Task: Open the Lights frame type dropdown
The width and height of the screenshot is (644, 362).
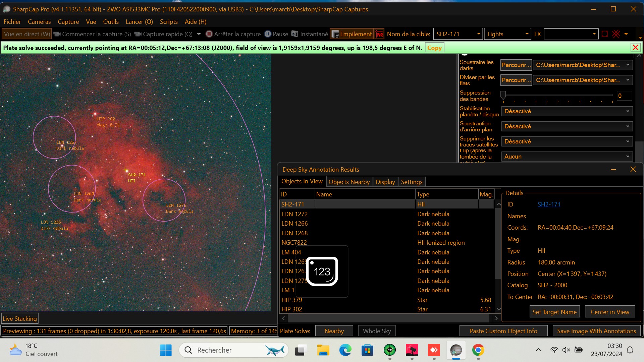Action: coord(527,34)
